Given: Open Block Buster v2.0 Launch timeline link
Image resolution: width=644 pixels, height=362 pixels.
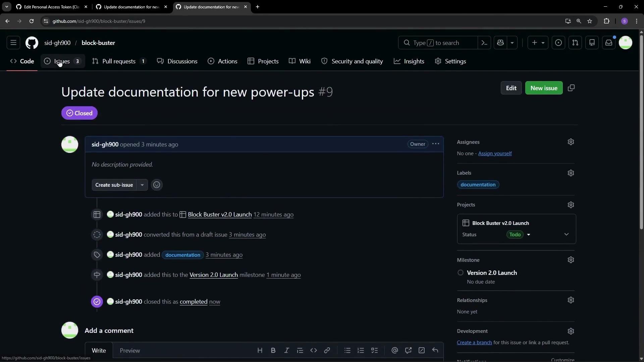Looking at the screenshot, I should click(x=220, y=215).
